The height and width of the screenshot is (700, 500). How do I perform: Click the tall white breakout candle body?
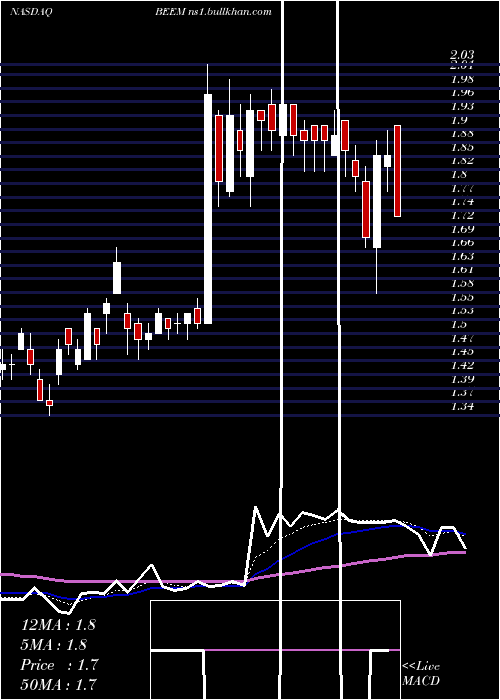tap(208, 208)
